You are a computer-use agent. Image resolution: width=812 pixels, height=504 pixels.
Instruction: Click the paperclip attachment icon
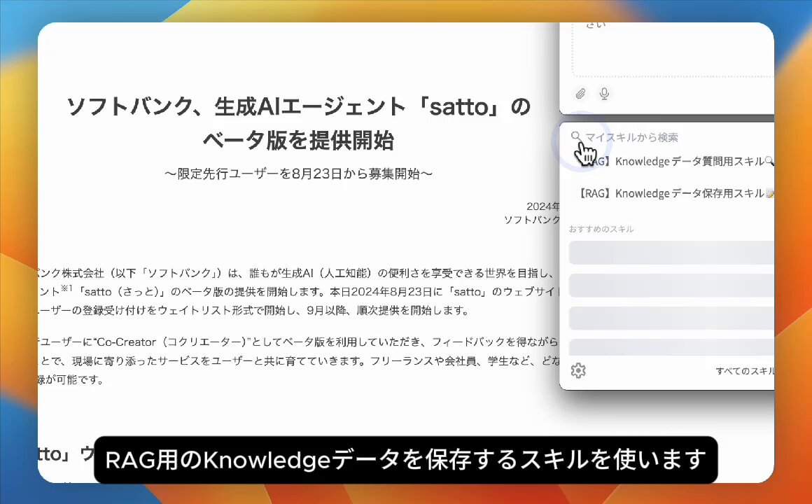coord(580,93)
